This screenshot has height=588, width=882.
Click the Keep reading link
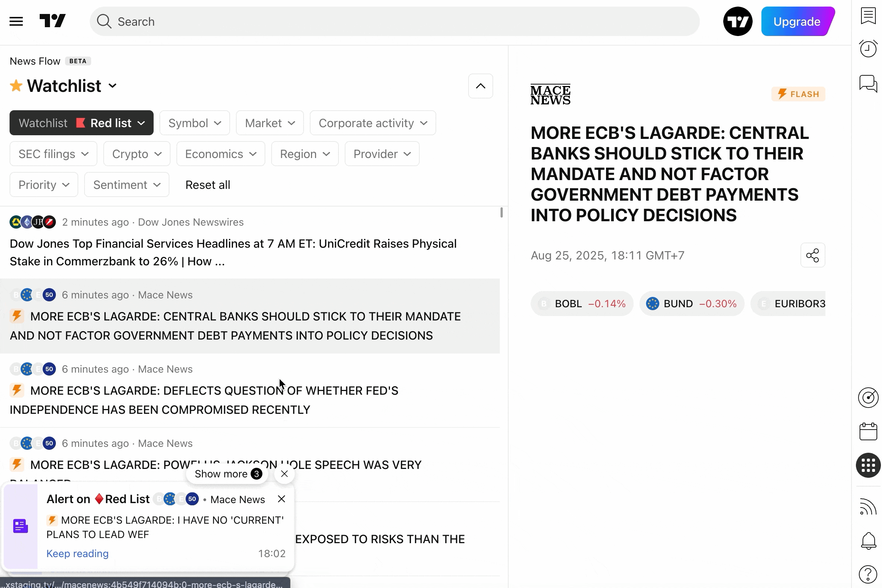pyautogui.click(x=77, y=553)
